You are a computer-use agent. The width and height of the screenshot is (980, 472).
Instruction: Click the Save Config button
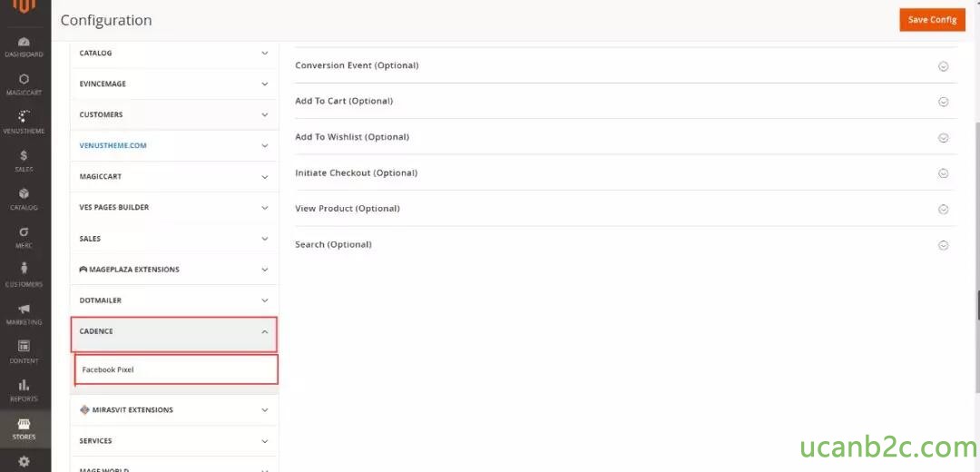932,19
